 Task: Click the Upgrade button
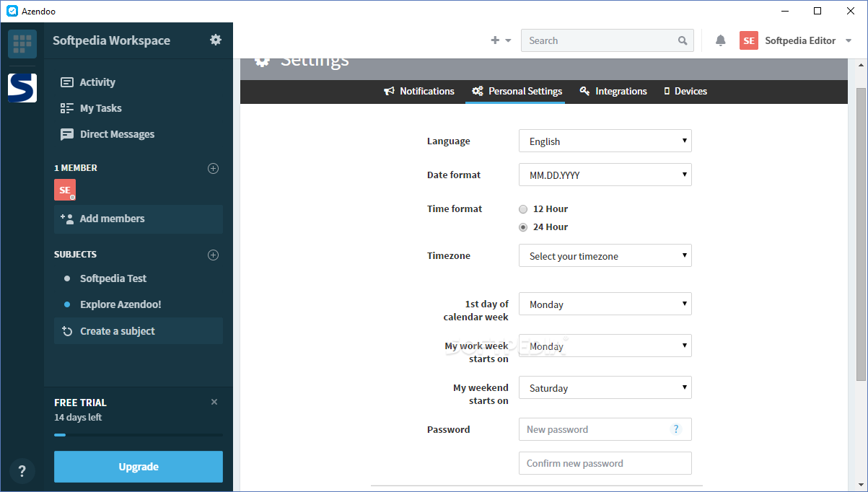139,467
